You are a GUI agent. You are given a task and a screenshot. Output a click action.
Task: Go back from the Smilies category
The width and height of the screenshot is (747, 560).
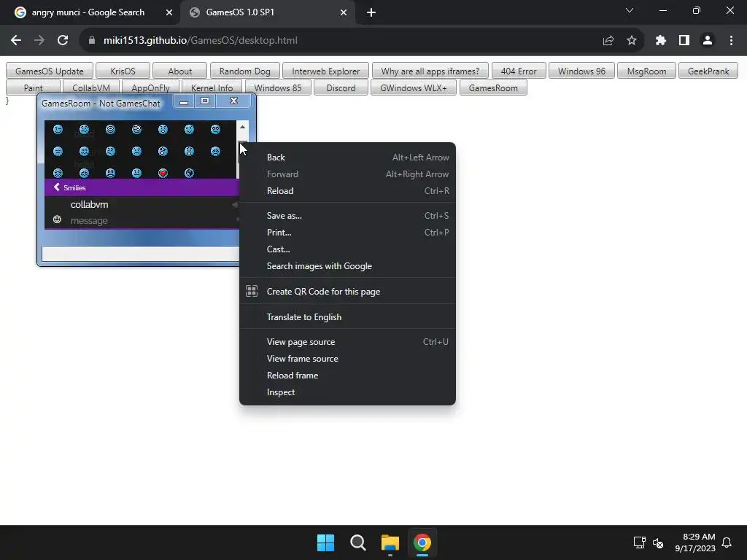tap(57, 187)
